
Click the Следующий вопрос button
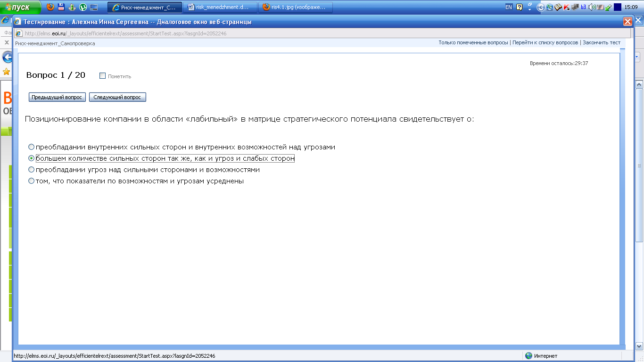pos(117,97)
